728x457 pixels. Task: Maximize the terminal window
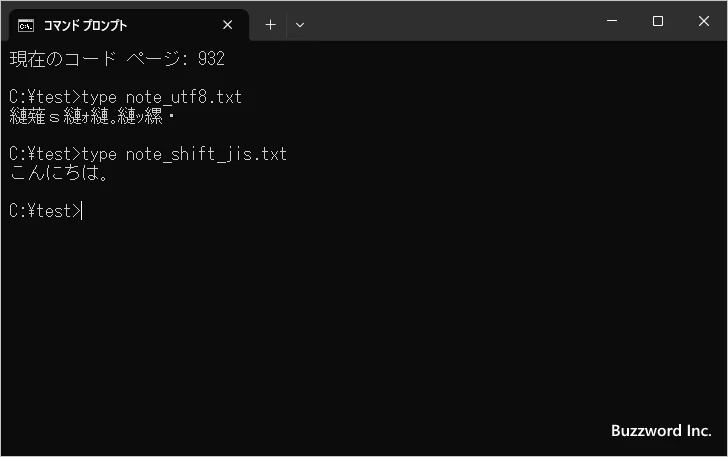click(657, 21)
